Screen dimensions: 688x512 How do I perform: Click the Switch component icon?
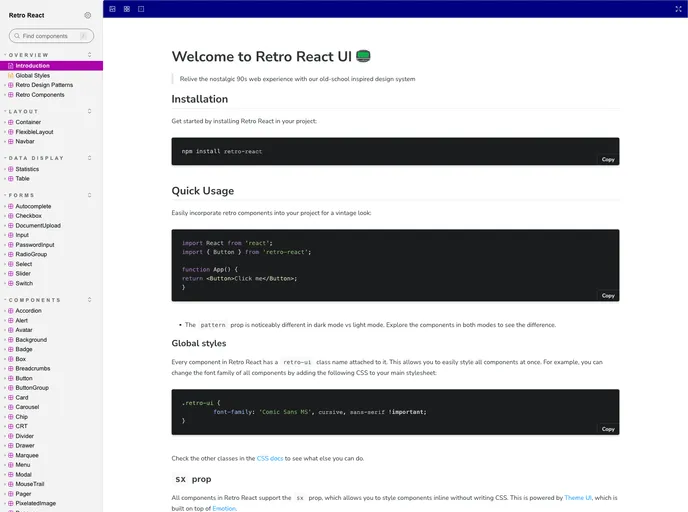tap(11, 283)
